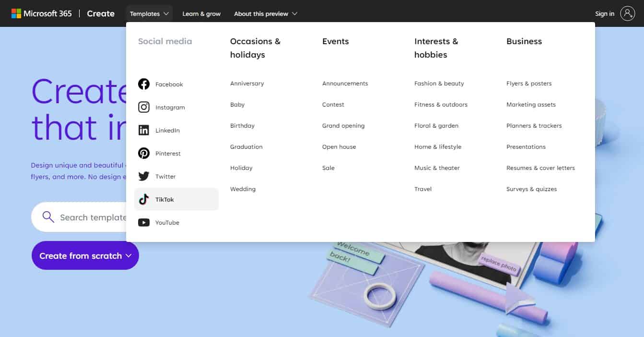The image size is (644, 337).
Task: Open the About this preview dropdown
Action: 265,13
